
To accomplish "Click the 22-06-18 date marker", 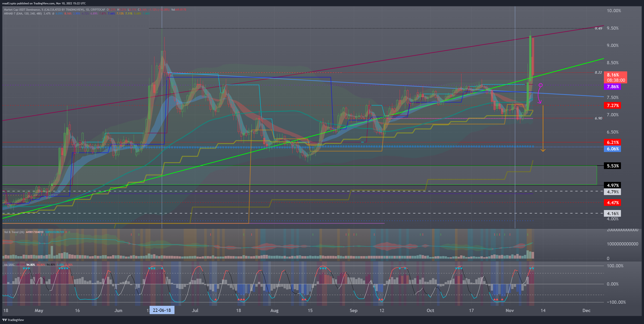I will [x=162, y=310].
